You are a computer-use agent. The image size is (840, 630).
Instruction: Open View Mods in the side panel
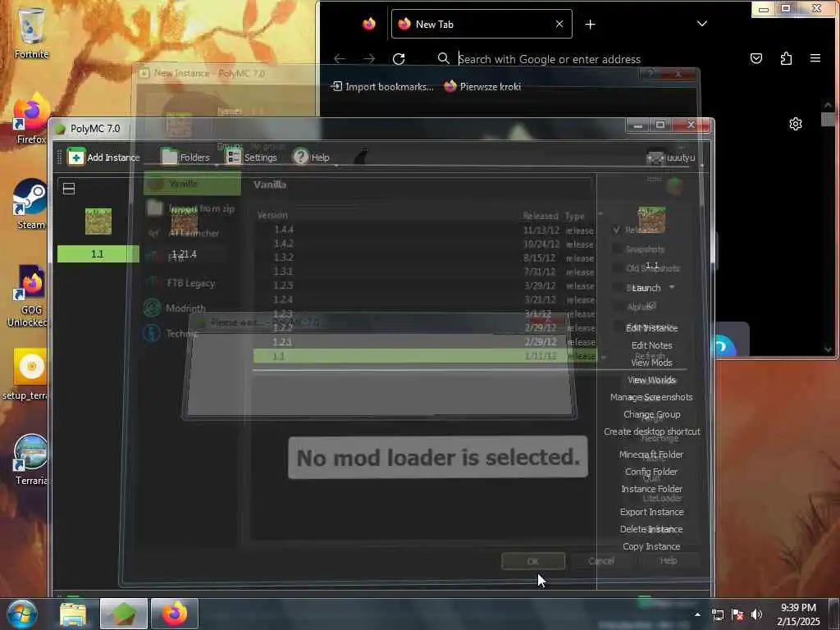[x=651, y=363]
